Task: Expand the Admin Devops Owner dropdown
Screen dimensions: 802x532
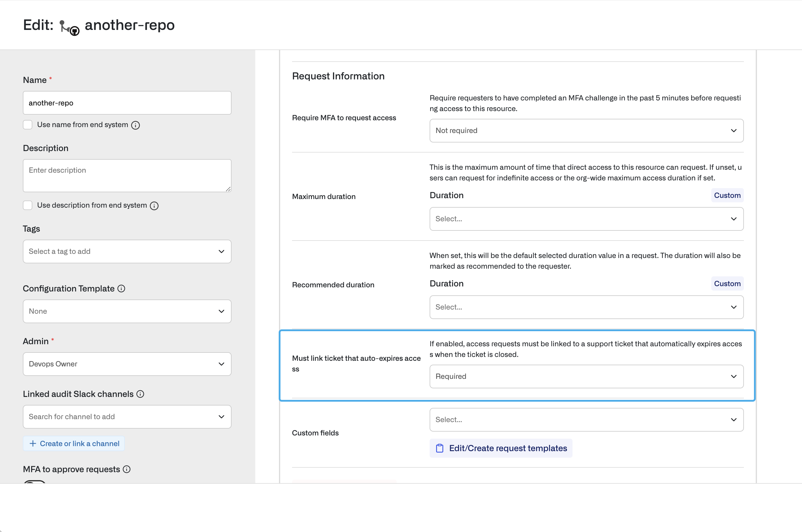Action: (127, 364)
